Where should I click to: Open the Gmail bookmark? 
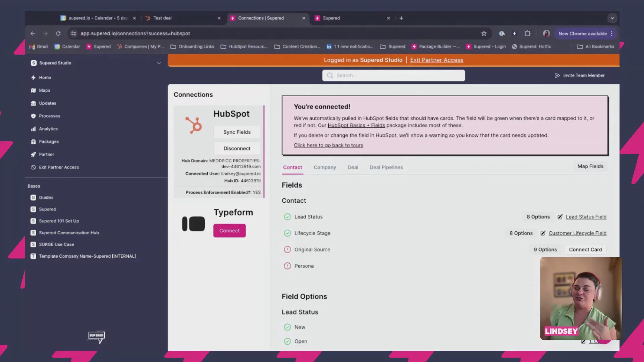point(39,47)
